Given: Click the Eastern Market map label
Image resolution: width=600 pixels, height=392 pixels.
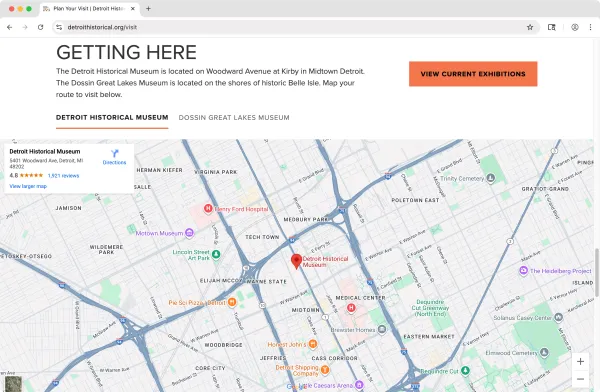Looking at the screenshot, I should (429, 336).
